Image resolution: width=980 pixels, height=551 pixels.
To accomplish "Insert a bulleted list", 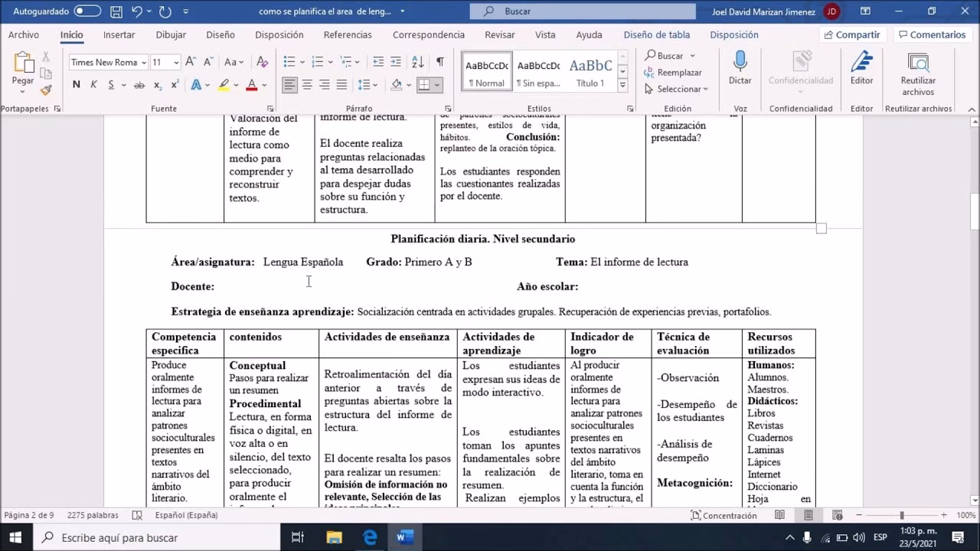I will pos(289,61).
